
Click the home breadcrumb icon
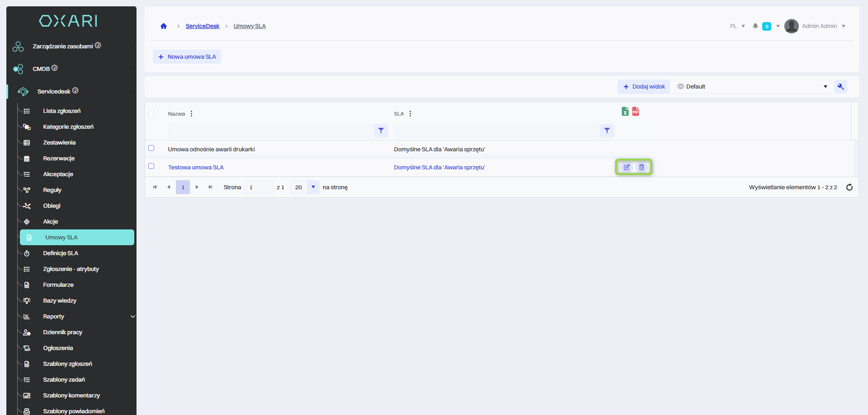pyautogui.click(x=164, y=26)
